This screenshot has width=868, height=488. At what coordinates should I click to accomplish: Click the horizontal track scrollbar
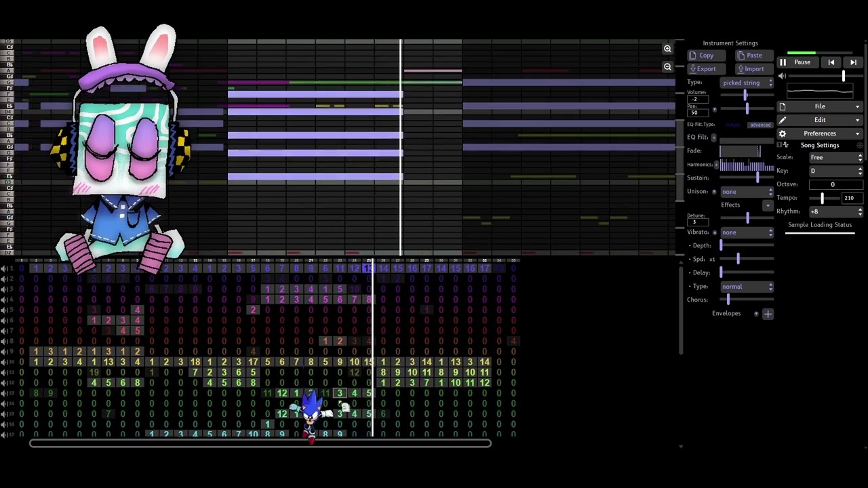pos(260,443)
